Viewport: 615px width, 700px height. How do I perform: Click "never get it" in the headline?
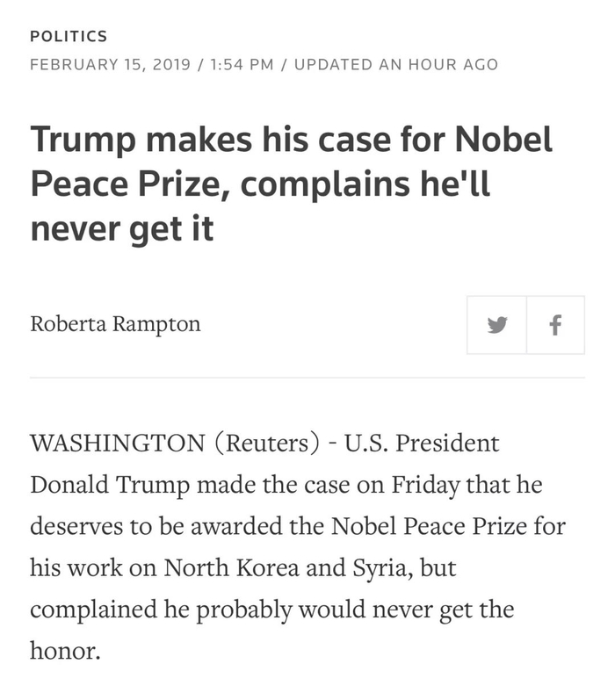coord(122,230)
